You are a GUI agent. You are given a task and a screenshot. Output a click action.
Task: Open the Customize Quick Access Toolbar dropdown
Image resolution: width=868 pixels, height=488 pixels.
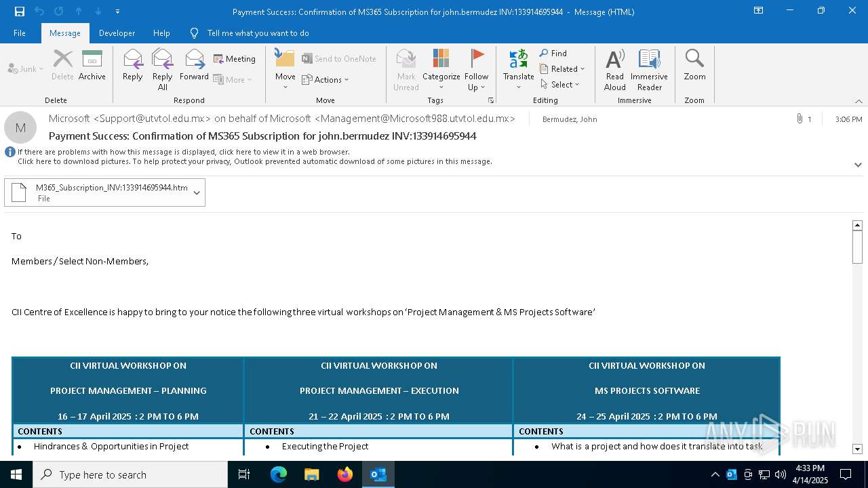(x=117, y=11)
